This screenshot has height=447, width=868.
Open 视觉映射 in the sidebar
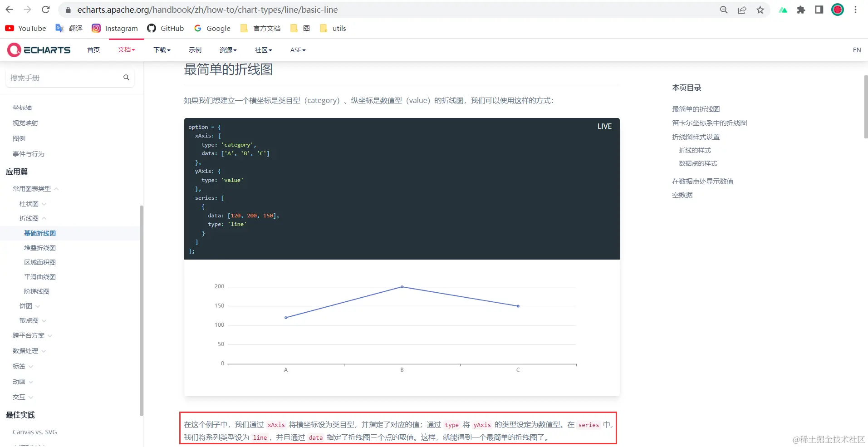click(x=25, y=123)
